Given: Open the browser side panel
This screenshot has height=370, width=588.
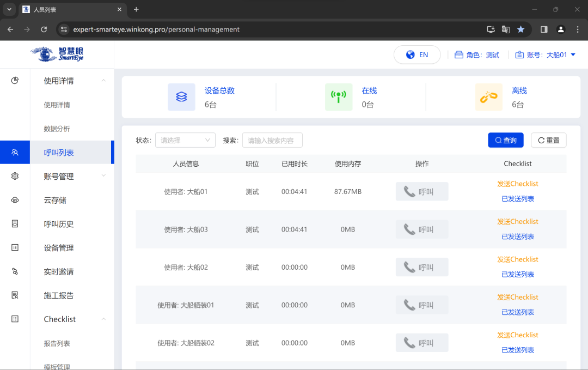Looking at the screenshot, I should click(x=544, y=29).
